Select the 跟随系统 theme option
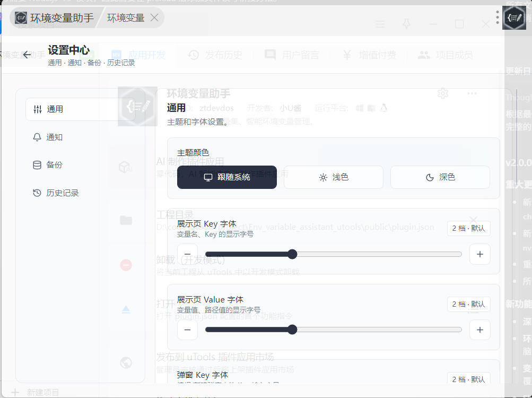Image resolution: width=532 pixels, height=398 pixels. click(226, 177)
